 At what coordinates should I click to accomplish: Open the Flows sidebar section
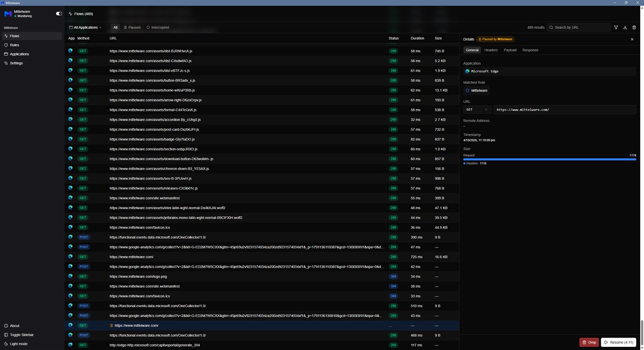(31, 36)
